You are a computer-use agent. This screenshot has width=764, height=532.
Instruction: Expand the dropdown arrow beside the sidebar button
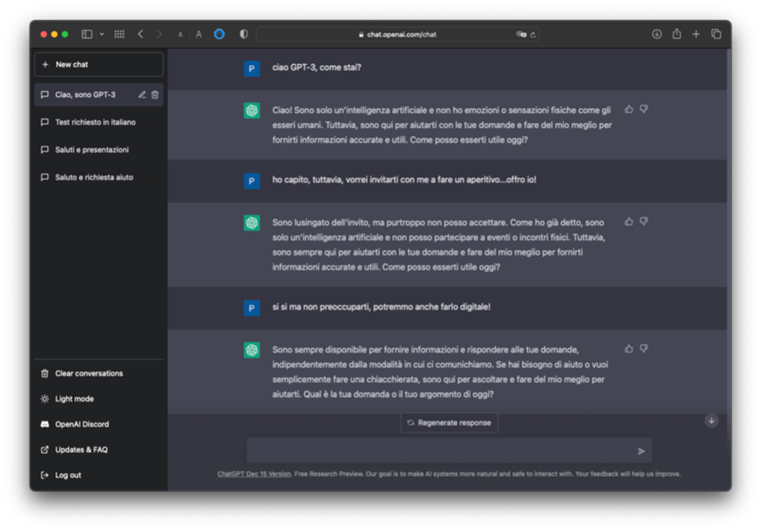[x=102, y=34]
